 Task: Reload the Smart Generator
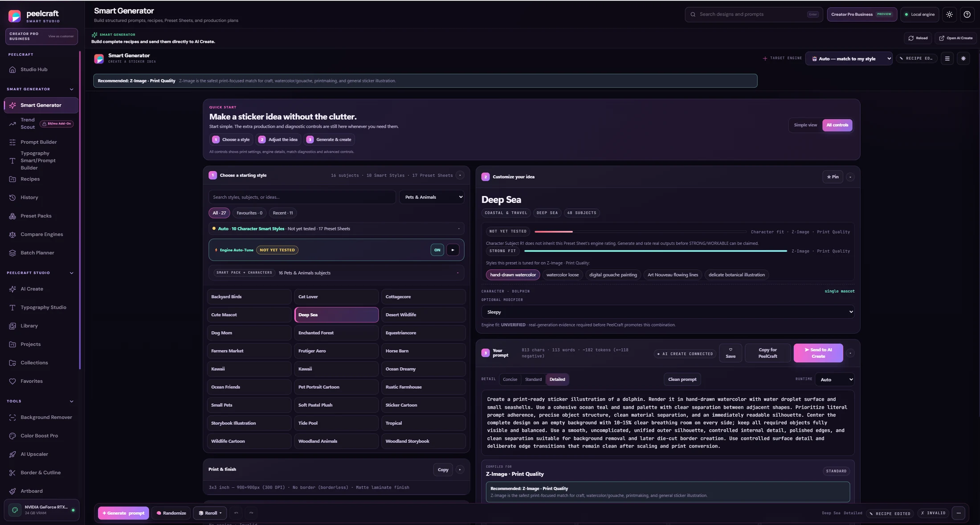pos(918,38)
